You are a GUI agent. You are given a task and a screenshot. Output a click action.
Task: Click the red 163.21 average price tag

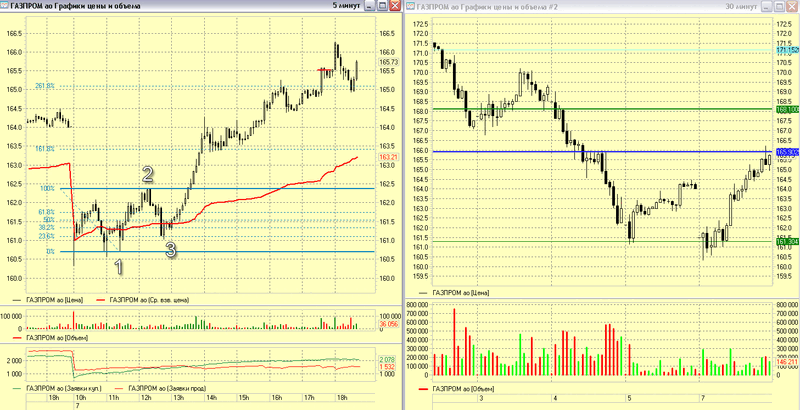pos(389,157)
